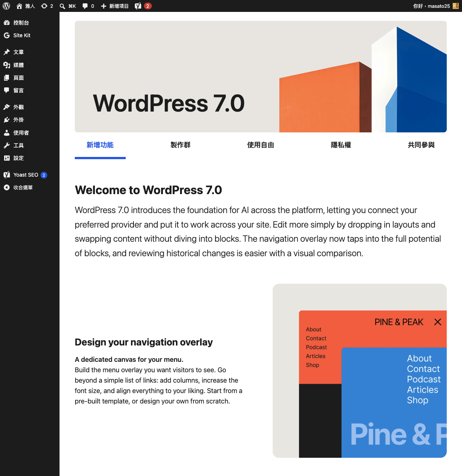
Task: Switch to the 使用自由 tab
Action: (x=261, y=145)
